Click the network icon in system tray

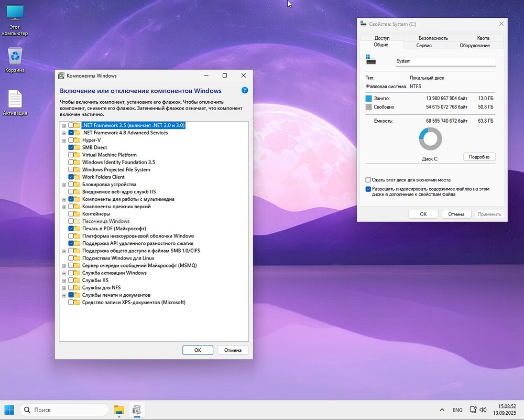(x=473, y=410)
